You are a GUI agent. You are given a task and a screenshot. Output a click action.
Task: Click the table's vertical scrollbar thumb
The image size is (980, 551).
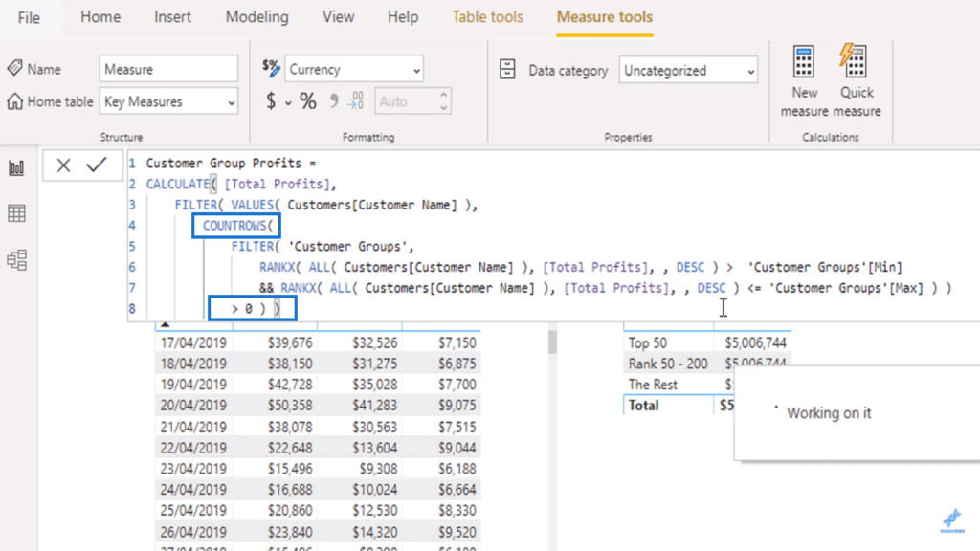(x=552, y=342)
